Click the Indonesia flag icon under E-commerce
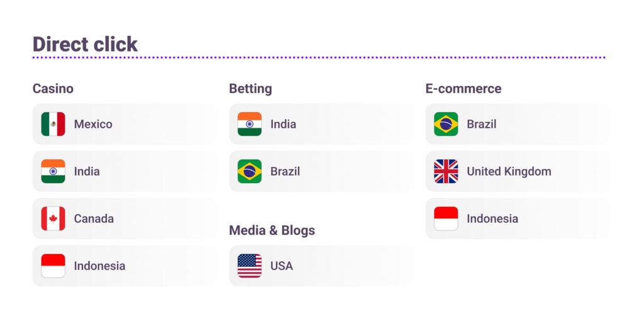This screenshot has height=319, width=644. 446,218
